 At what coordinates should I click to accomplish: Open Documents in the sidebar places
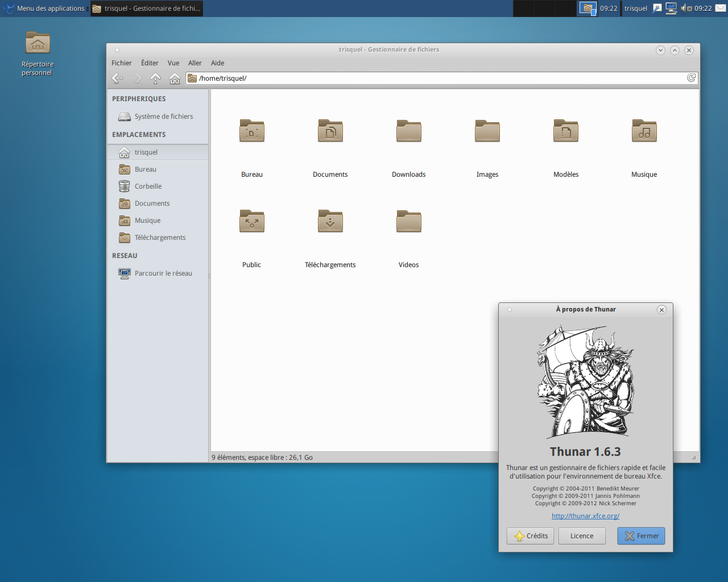pos(158,203)
